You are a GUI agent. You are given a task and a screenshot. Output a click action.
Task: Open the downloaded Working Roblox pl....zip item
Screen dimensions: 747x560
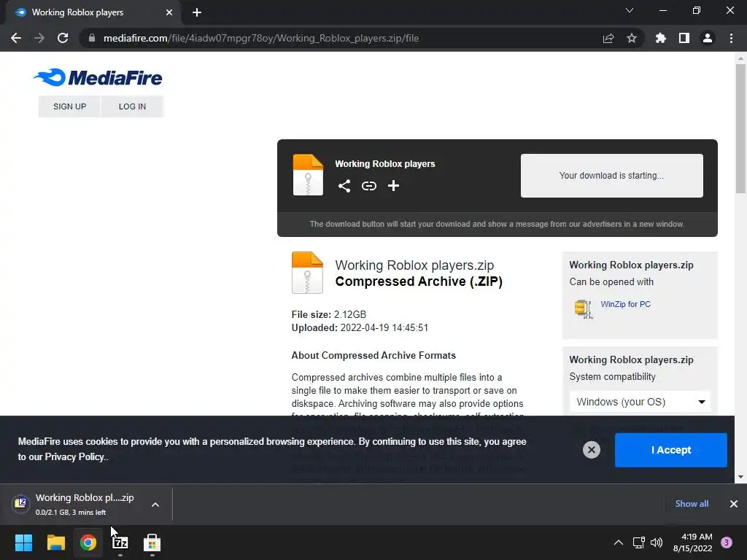click(76, 505)
